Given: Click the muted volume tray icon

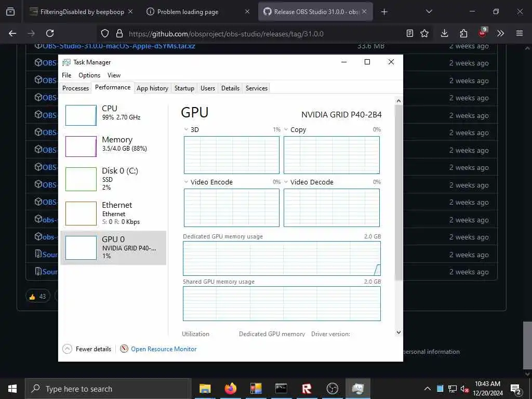Looking at the screenshot, I should 464,389.
